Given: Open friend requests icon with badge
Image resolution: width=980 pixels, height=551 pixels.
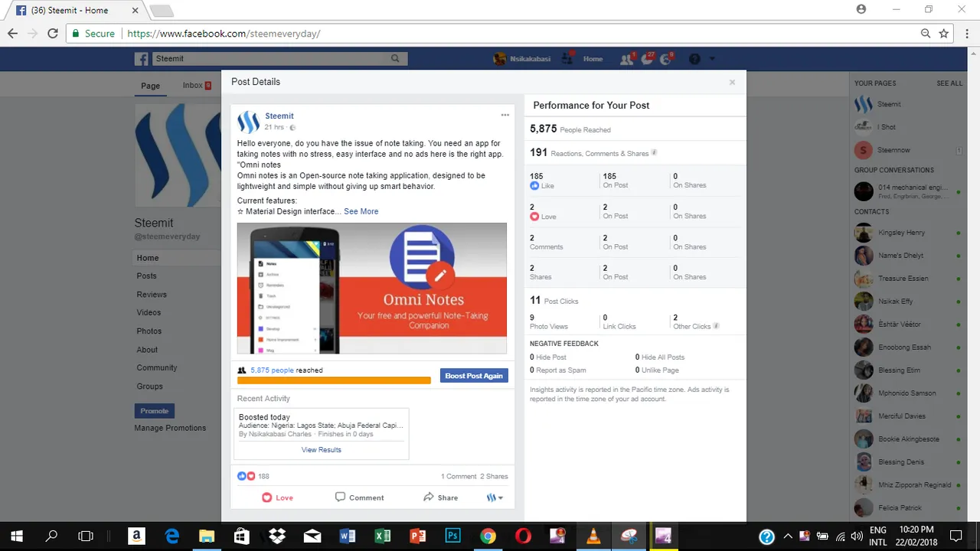Looking at the screenshot, I should 627,58.
